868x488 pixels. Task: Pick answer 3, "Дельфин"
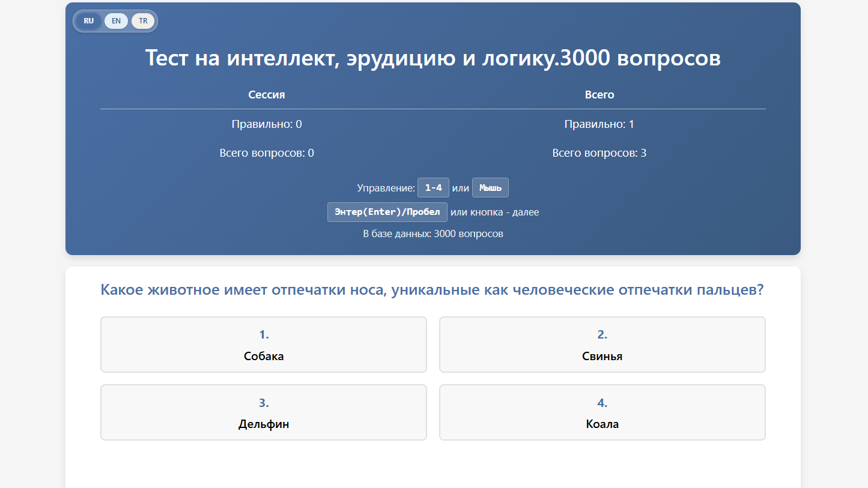264,412
